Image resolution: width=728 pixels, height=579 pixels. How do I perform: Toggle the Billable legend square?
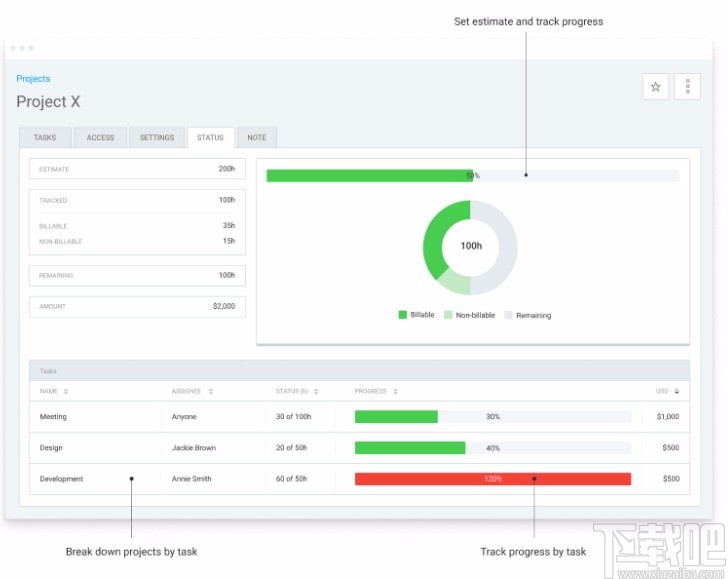(x=403, y=315)
